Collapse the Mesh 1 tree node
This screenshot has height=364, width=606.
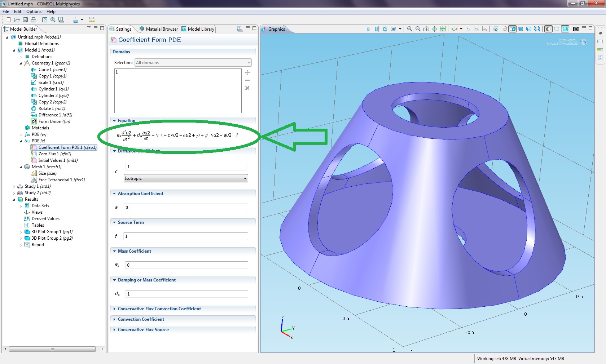tap(21, 167)
